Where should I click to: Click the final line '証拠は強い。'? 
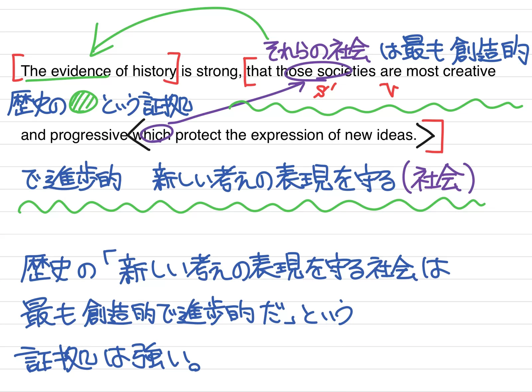click(x=106, y=358)
